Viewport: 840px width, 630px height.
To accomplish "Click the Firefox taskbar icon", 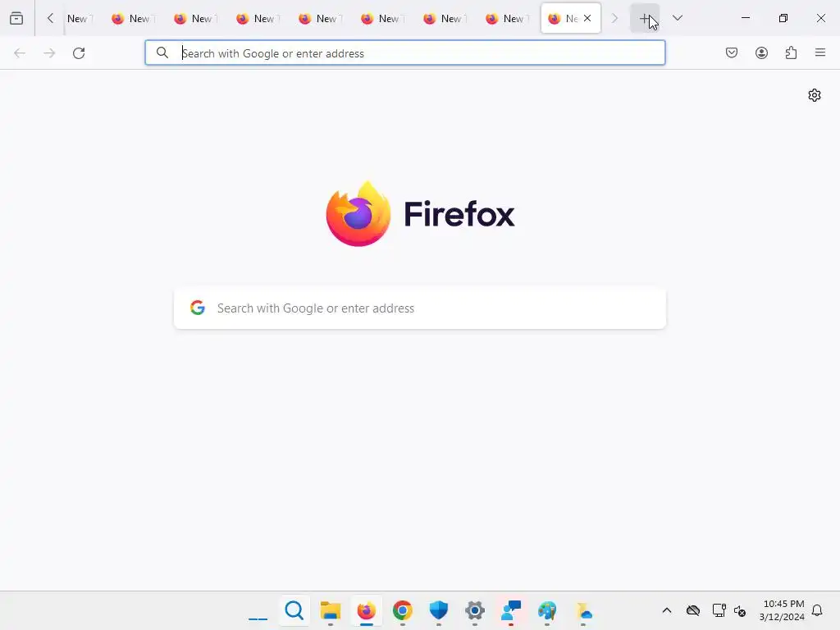I will click(x=367, y=610).
